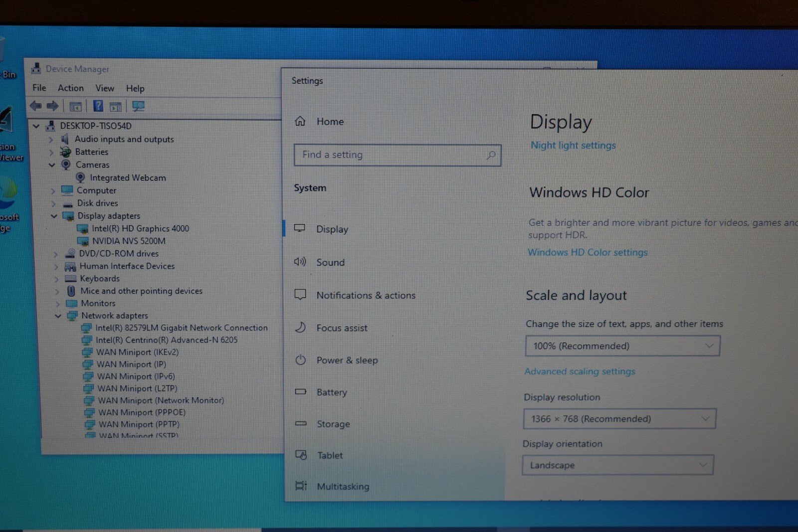Open the Action menu in Device Manager
Screen dimensions: 798x532
pyautogui.click(x=71, y=88)
